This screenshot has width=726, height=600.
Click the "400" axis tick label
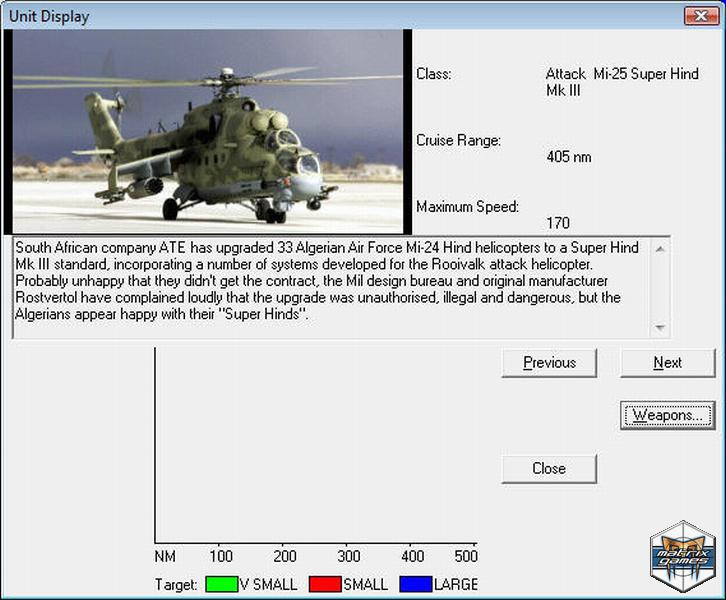[413, 556]
